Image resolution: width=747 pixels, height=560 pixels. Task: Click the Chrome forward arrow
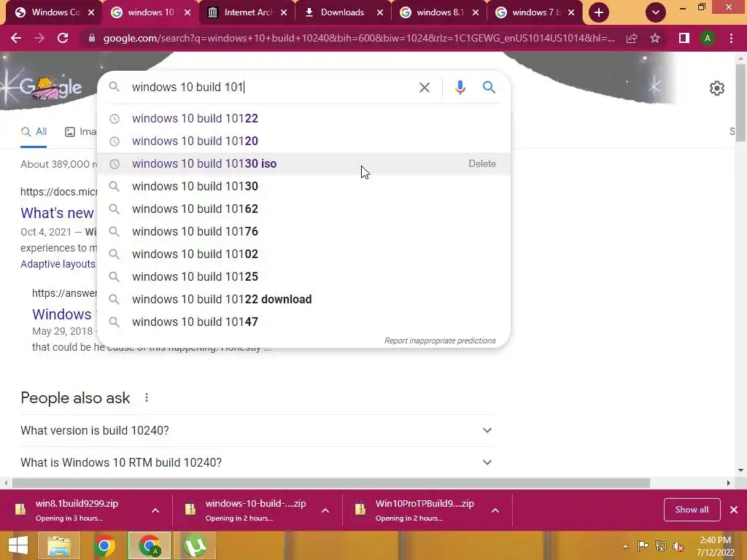39,38
